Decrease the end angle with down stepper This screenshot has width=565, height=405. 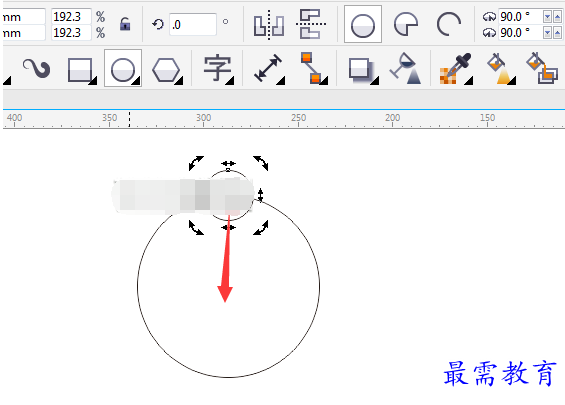pos(547,33)
